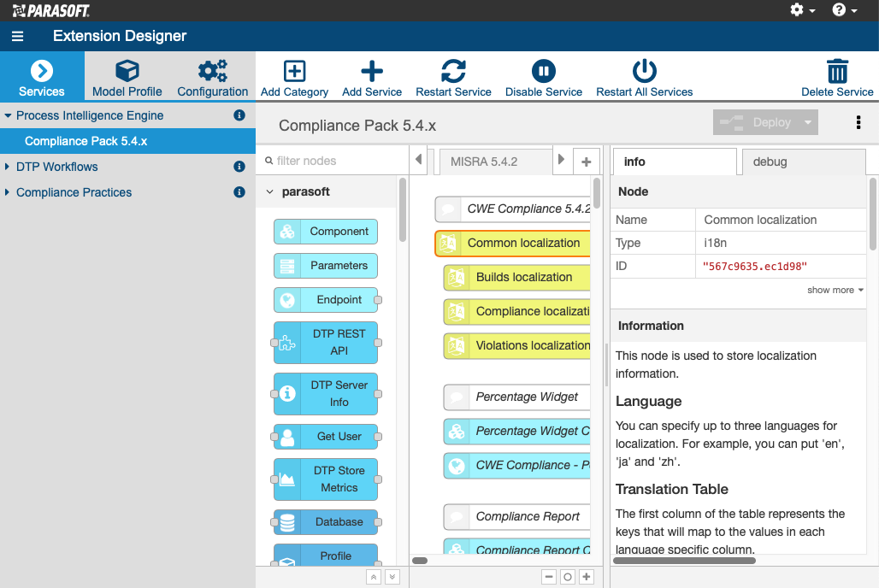
Task: Open the vertical three-dot options menu
Action: click(x=858, y=122)
